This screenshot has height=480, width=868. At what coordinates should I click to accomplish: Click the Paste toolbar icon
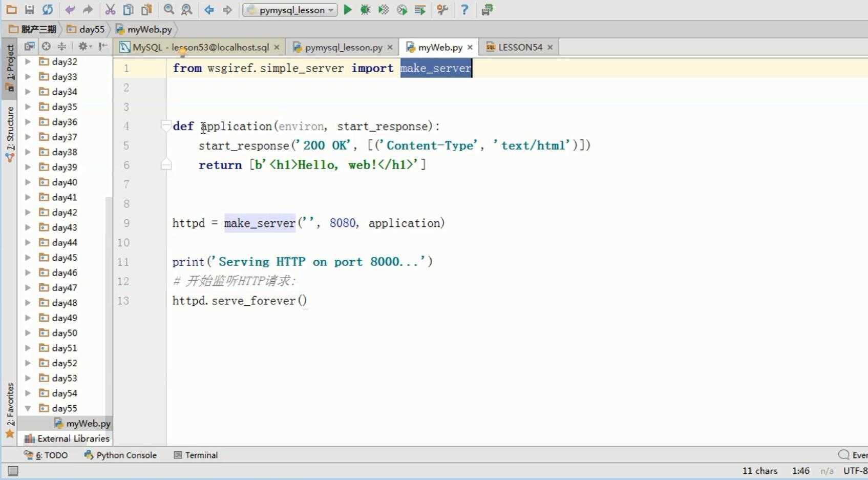147,10
